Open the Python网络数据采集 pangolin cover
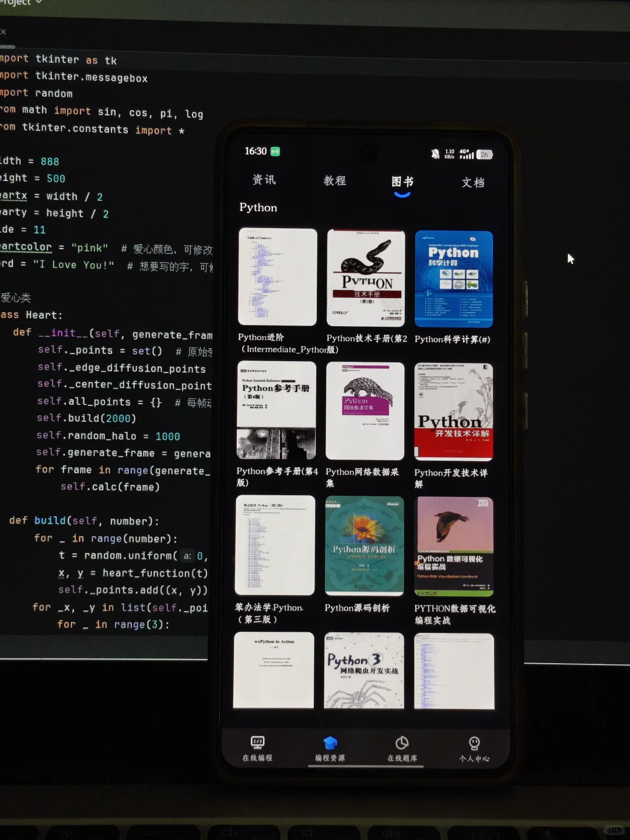 365,411
